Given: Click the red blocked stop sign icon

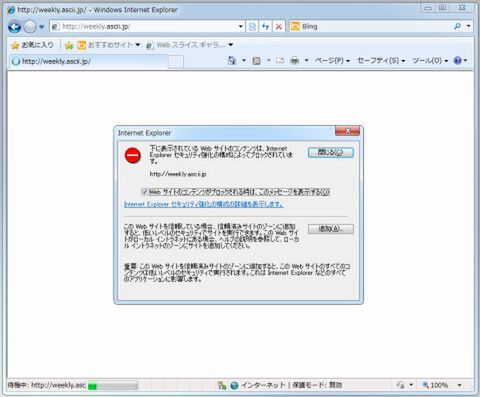Looking at the screenshot, I should (133, 155).
